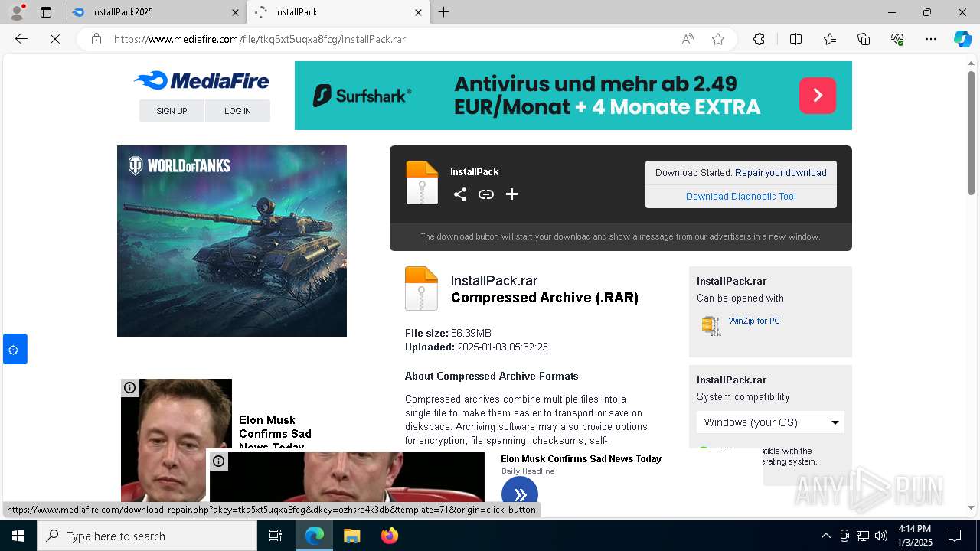The height and width of the screenshot is (551, 980).
Task: Expand the Windows (your OS) dropdown
Action: click(x=770, y=422)
